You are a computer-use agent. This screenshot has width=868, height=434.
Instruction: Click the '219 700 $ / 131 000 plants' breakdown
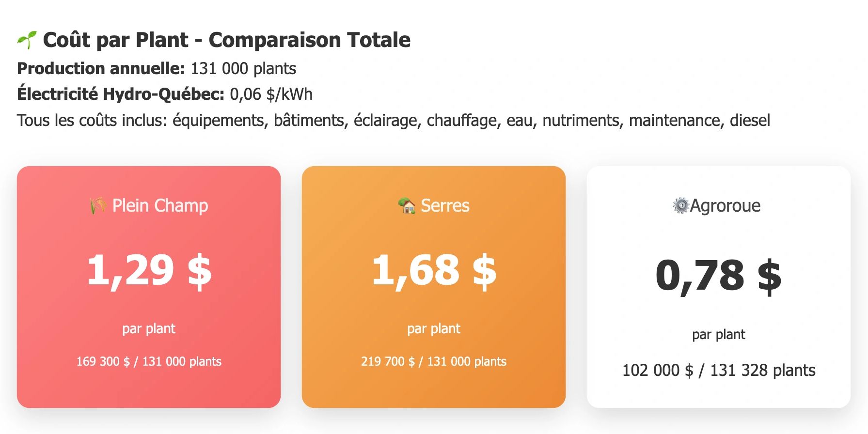tap(434, 362)
